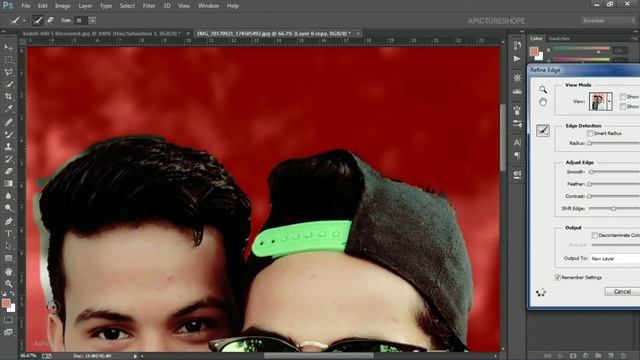This screenshot has width=640, height=360.
Task: Open the Image menu
Action: [62, 6]
